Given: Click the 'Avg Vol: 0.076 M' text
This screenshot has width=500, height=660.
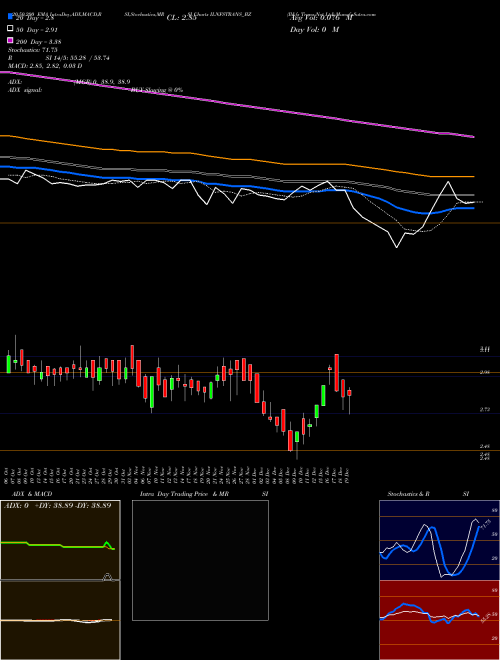Looking at the screenshot, I should click(322, 18).
